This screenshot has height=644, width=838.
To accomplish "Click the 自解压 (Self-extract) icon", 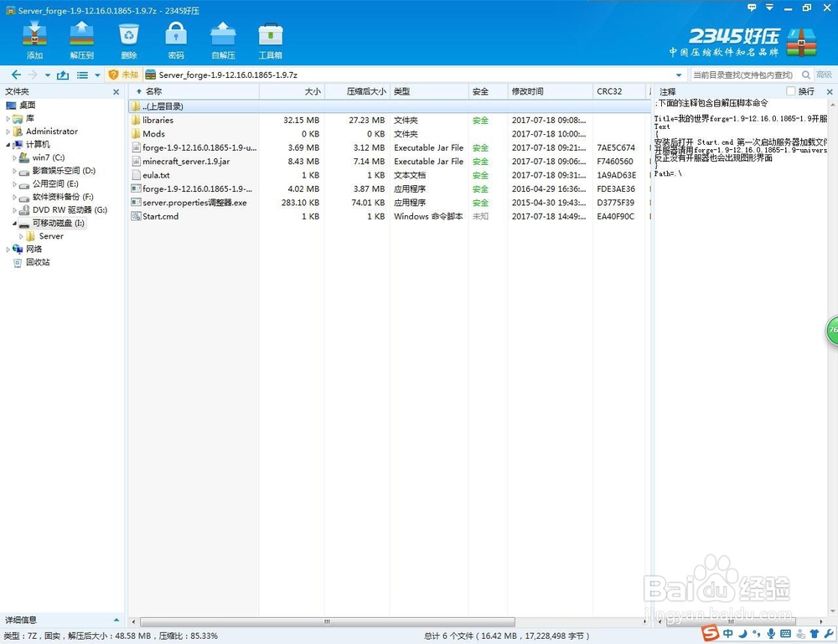I will click(x=223, y=40).
